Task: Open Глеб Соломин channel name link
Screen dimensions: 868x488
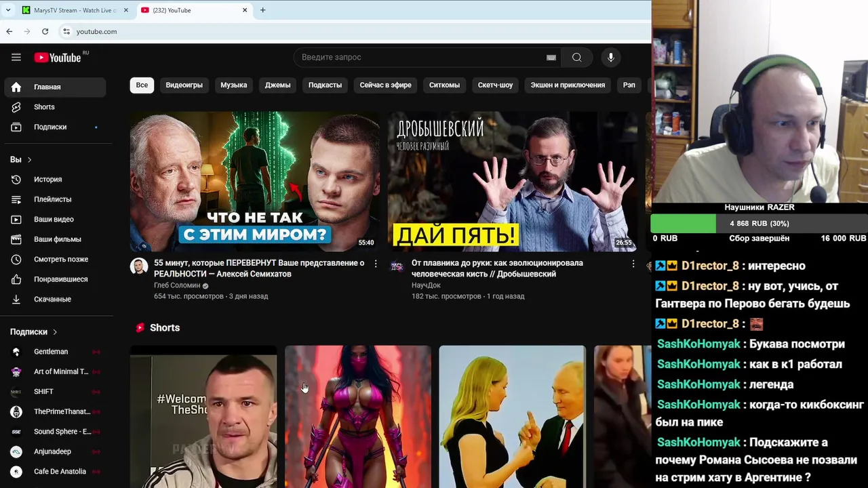Action: point(177,285)
